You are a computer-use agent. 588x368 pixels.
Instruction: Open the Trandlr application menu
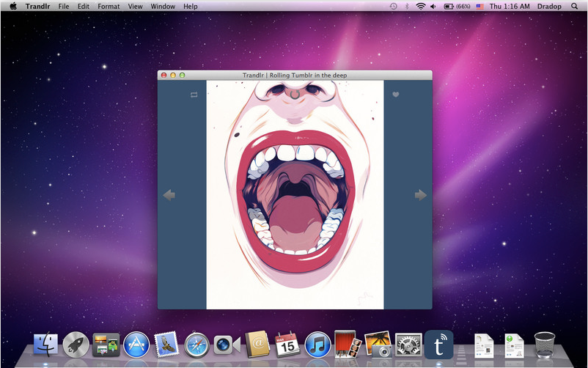(37, 7)
